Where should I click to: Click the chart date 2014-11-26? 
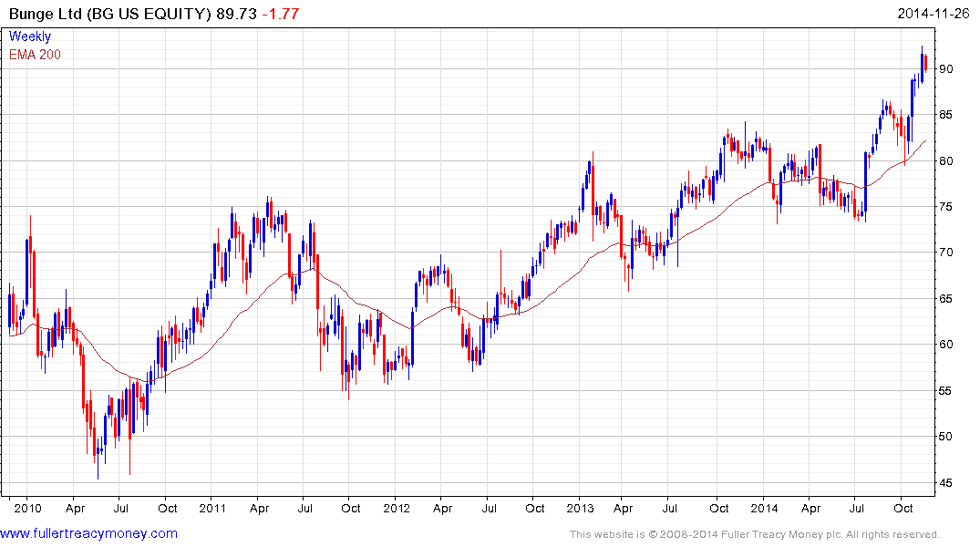[934, 13]
